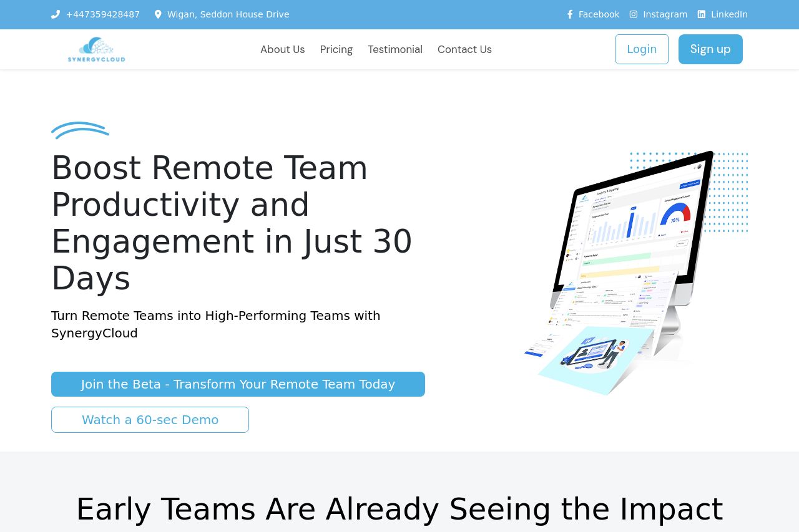This screenshot has width=799, height=532.
Task: Open the LinkedIn text link
Action: 729,14
